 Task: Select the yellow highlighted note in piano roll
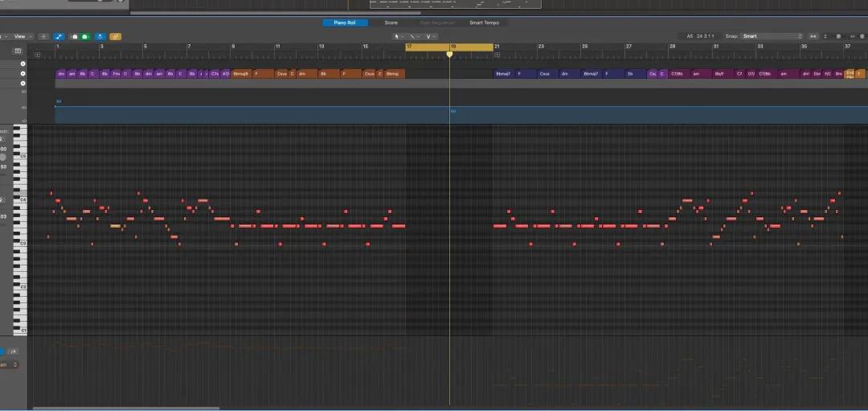115,226
